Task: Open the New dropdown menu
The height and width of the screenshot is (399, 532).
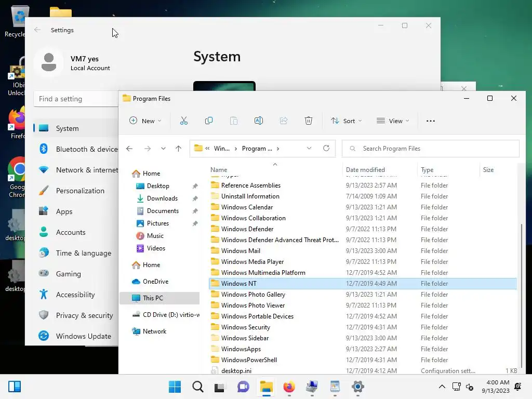Action: pos(145,121)
